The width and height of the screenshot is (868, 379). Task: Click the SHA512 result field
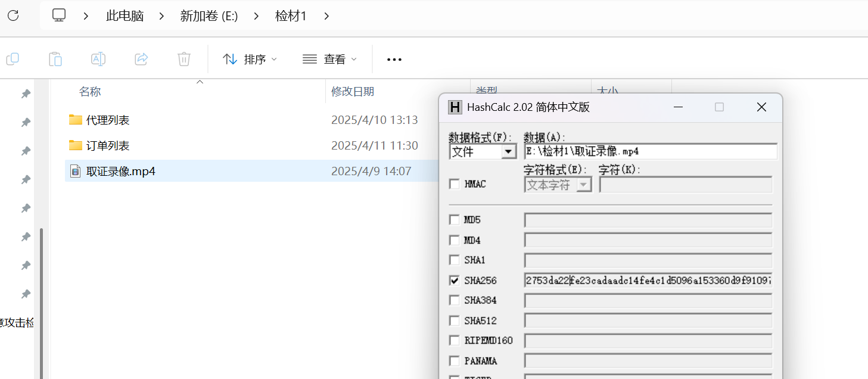tap(648, 321)
